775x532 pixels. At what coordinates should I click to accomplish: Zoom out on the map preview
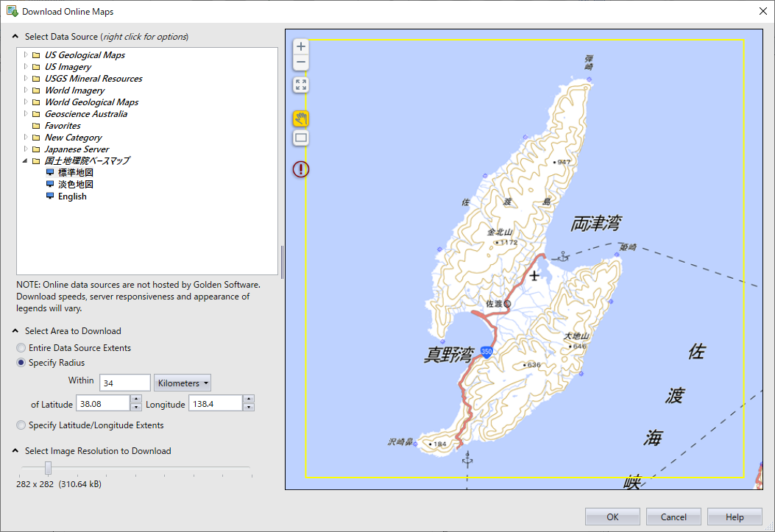tap(300, 63)
